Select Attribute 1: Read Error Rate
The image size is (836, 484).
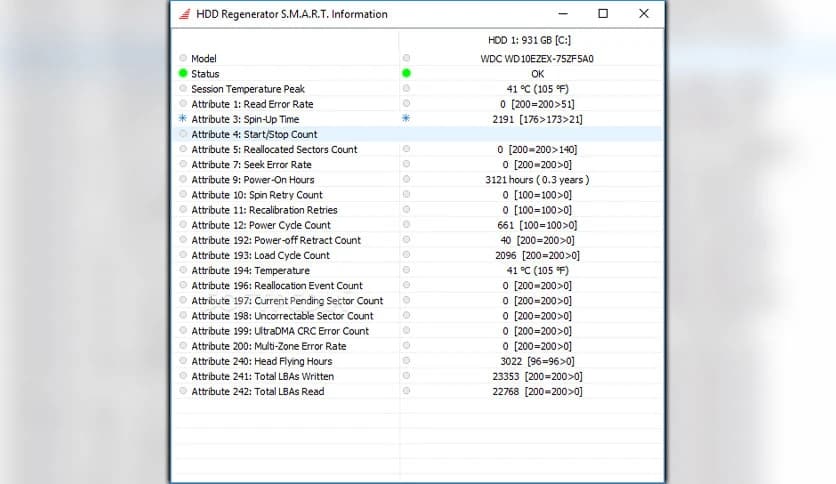point(252,104)
